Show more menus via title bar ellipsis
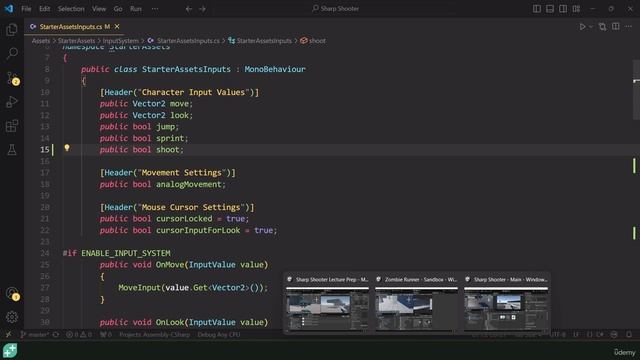Image resolution: width=640 pixels, height=360 pixels. click(155, 9)
